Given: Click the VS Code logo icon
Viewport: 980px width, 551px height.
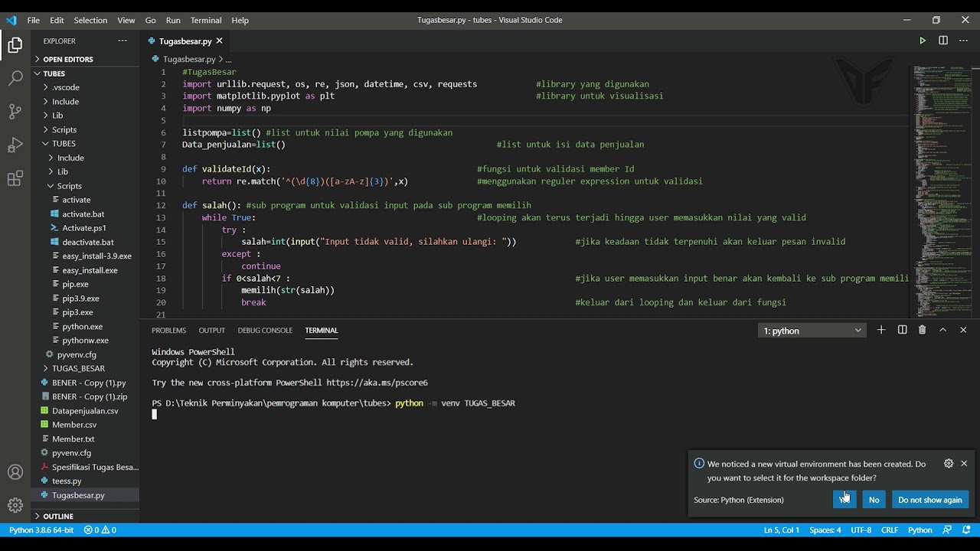Looking at the screenshot, I should coord(11,20).
